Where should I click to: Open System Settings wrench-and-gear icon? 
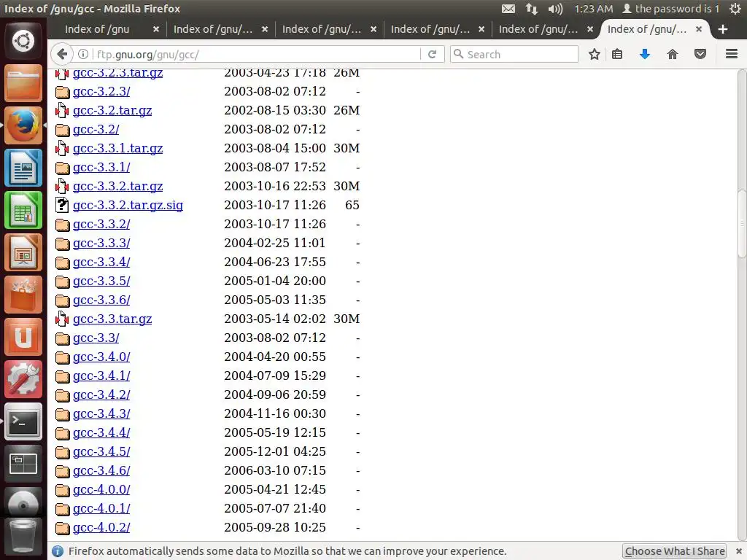click(23, 379)
